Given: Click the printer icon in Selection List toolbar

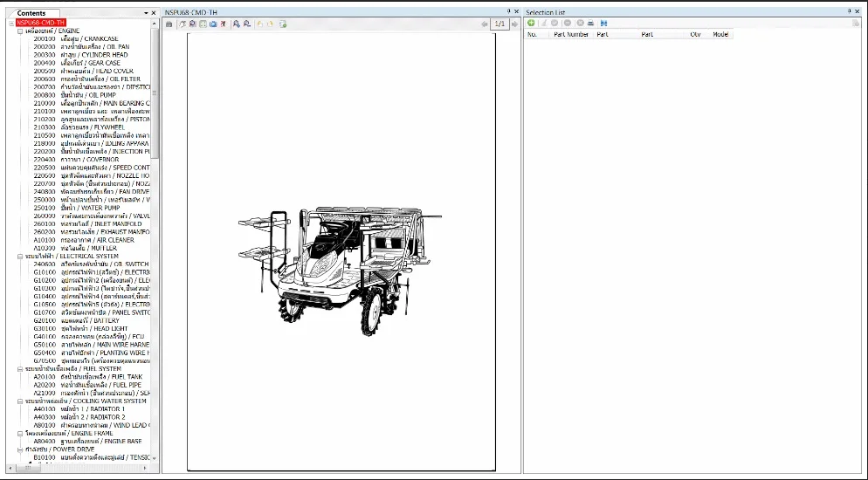Looking at the screenshot, I should coord(591,24).
